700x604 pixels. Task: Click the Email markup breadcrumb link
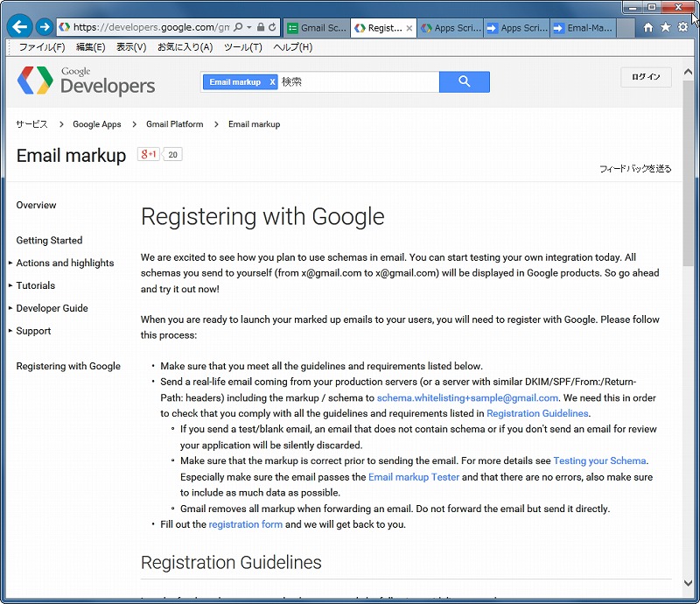click(x=255, y=124)
